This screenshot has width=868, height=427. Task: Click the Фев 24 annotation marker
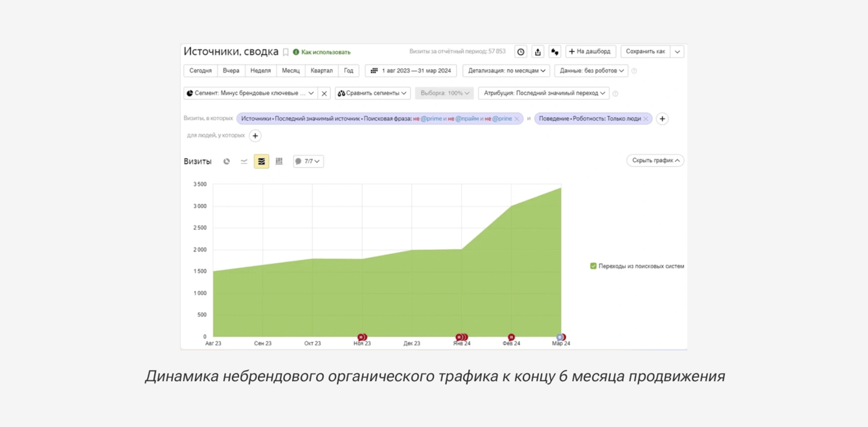tap(511, 337)
